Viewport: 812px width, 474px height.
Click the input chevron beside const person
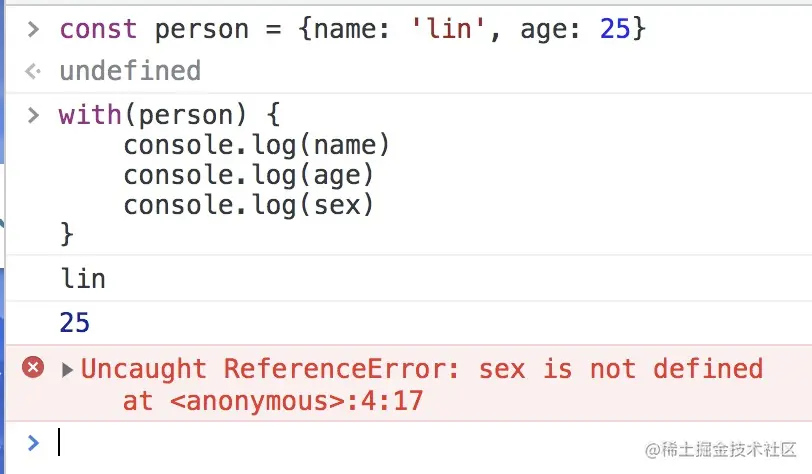pyautogui.click(x=33, y=30)
